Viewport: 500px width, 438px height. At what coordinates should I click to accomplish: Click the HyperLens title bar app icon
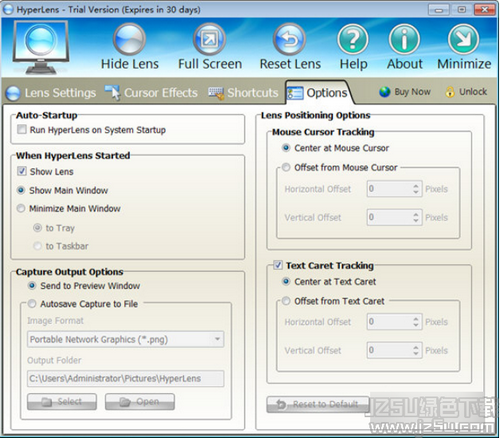(x=8, y=9)
